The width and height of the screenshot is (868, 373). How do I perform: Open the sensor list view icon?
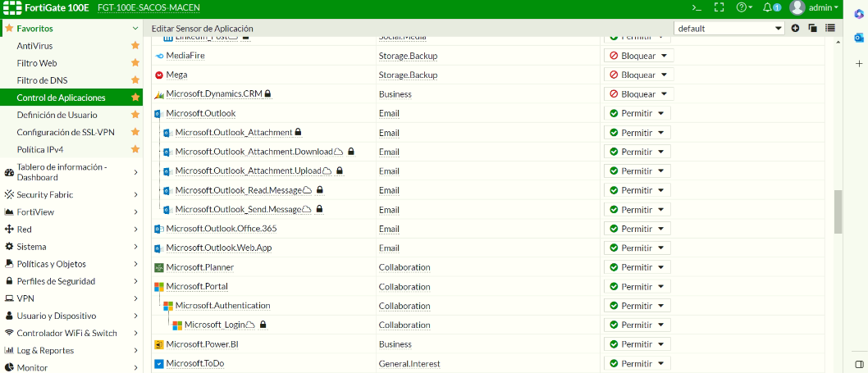(830, 28)
